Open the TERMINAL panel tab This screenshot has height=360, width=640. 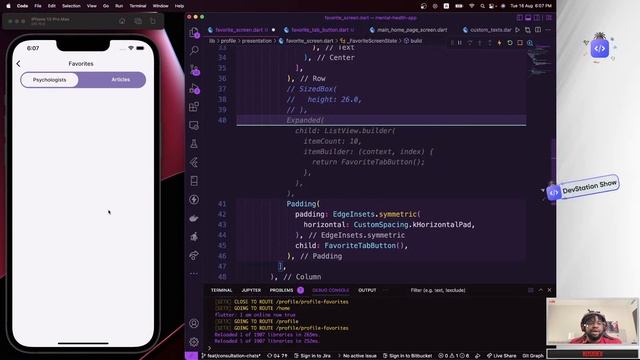(x=222, y=290)
